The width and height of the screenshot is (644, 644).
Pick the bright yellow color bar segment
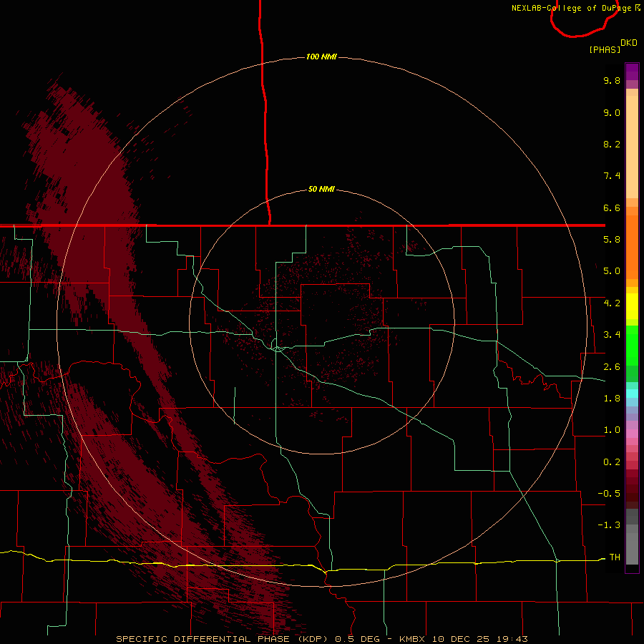632,306
